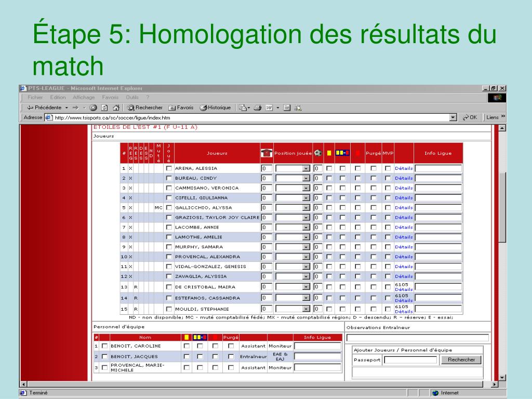The width and height of the screenshot is (532, 399).
Task: Click the IE icon in title bar
Action: pyautogui.click(x=23, y=88)
